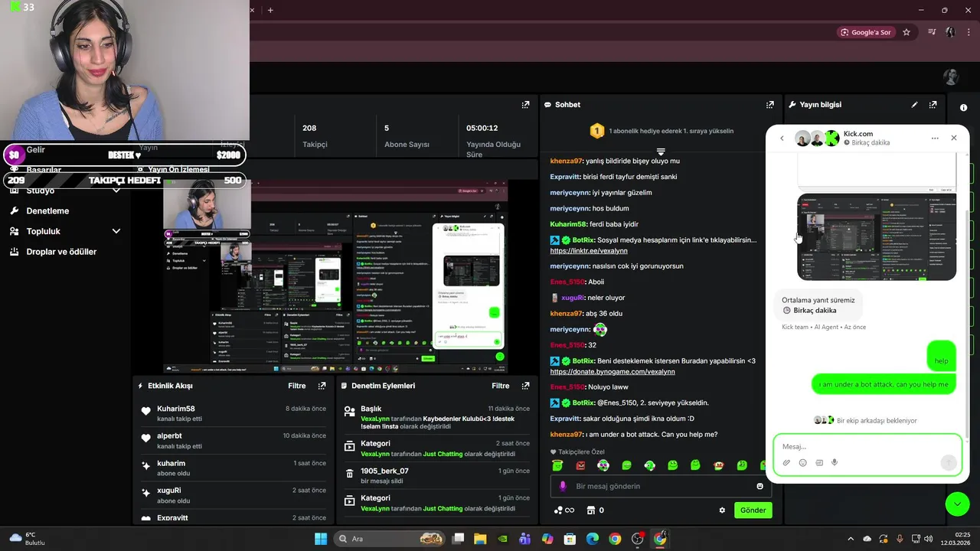
Task: Open Denetleme in the sidebar
Action: click(x=47, y=211)
